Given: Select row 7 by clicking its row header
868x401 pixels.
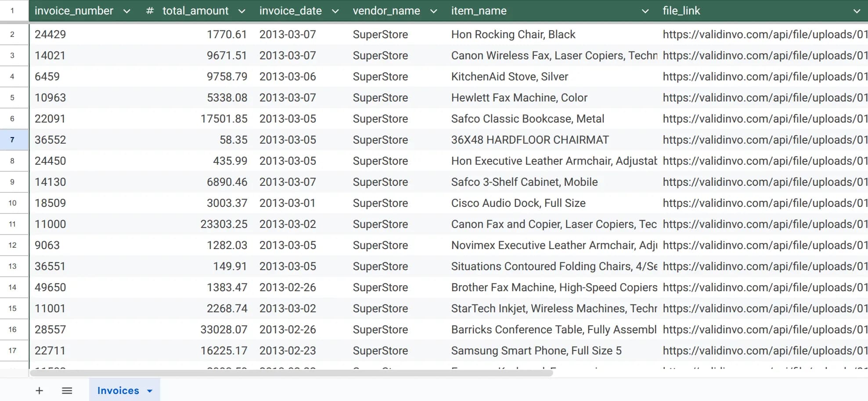Looking at the screenshot, I should pyautogui.click(x=14, y=140).
